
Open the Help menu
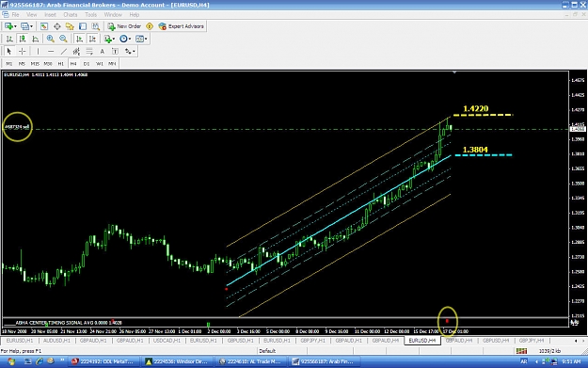coord(135,15)
